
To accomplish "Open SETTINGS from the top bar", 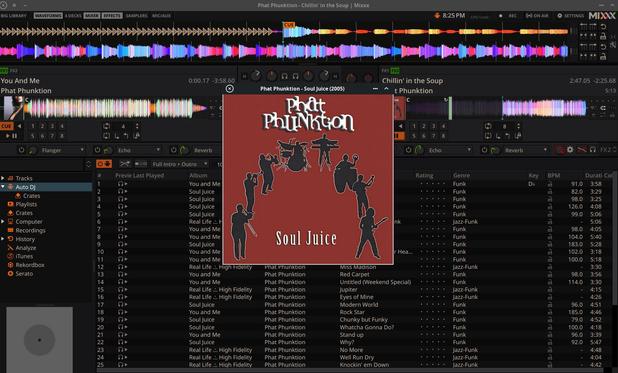I will 571,16.
